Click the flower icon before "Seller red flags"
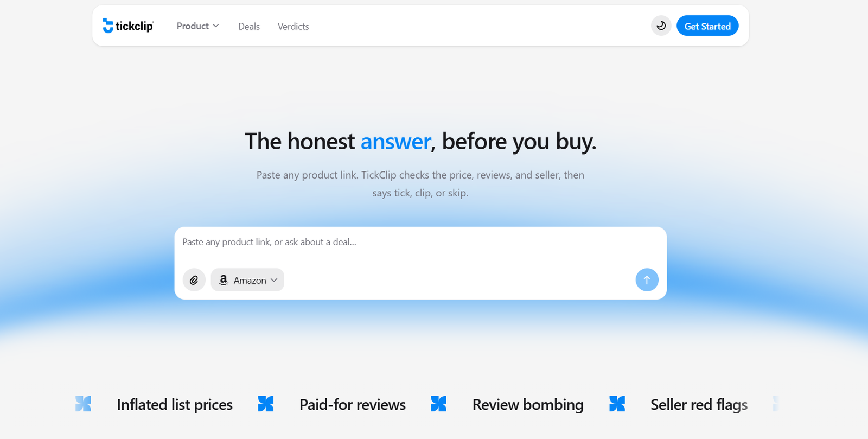Viewport: 868px width, 439px height. (617, 404)
